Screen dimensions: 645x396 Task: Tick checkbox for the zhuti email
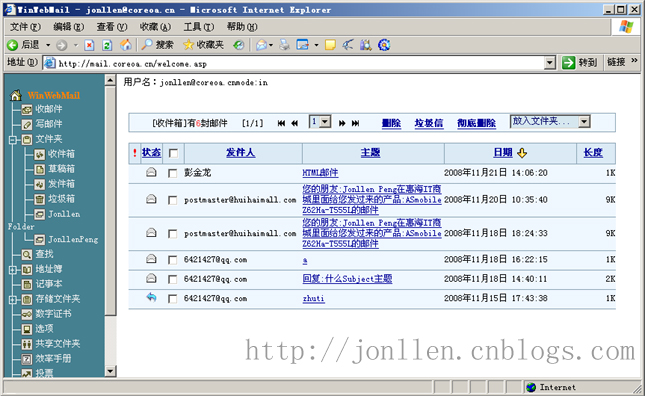pos(173,299)
